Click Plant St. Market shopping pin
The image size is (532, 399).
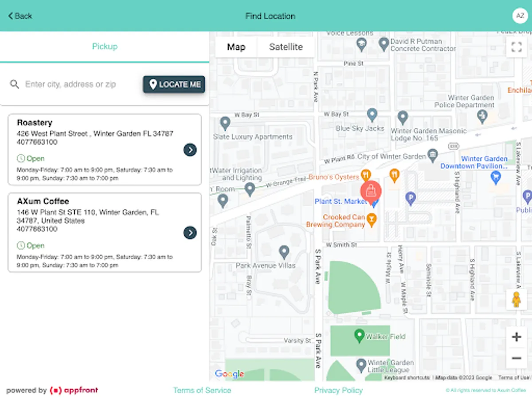[374, 203]
